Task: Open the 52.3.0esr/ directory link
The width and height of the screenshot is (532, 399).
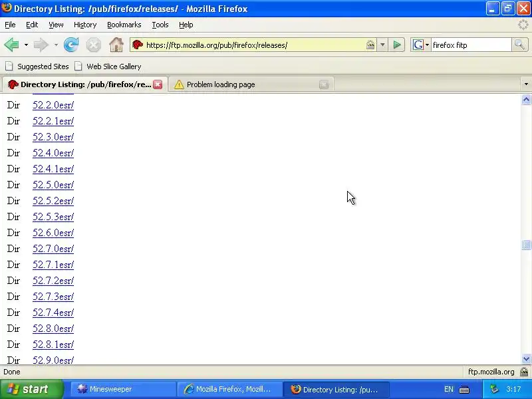Action: (53, 137)
